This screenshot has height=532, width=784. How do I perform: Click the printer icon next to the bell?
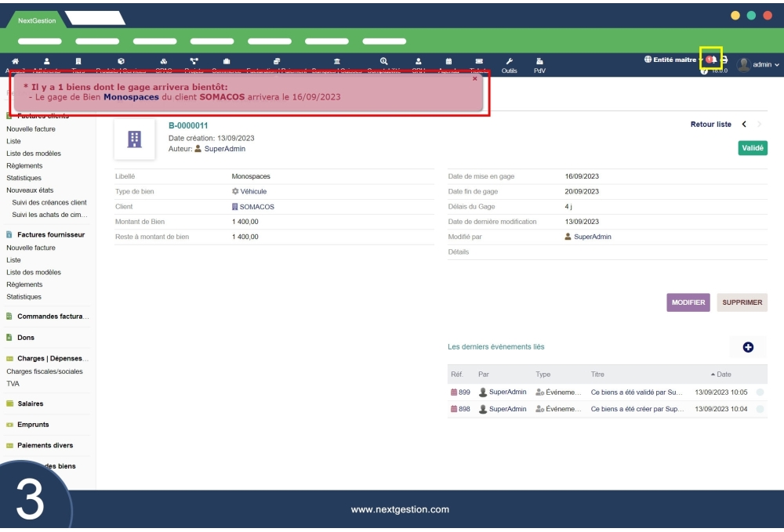pos(724,59)
